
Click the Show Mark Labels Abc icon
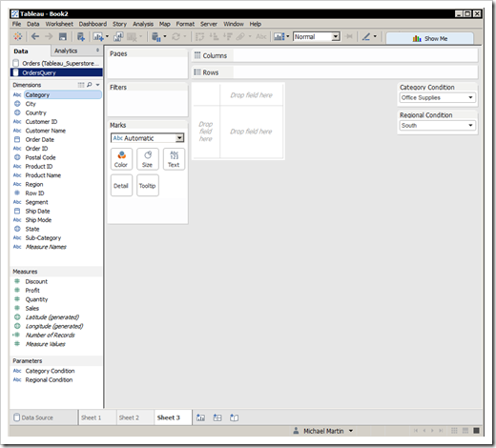(x=261, y=37)
